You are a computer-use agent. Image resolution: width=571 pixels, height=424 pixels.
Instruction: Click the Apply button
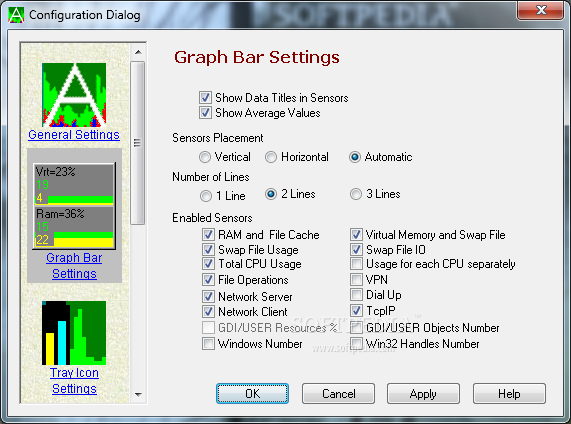point(423,393)
